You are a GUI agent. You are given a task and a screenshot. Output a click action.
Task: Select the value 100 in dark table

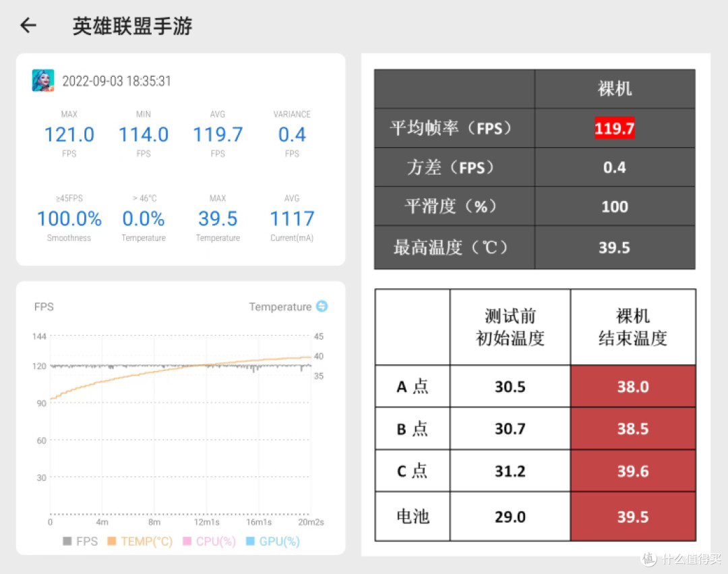coord(615,206)
